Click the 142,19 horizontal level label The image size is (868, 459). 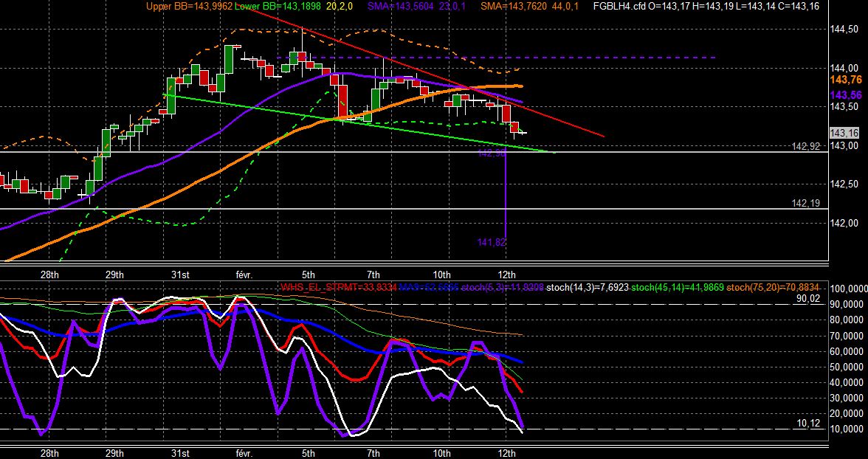coord(806,204)
